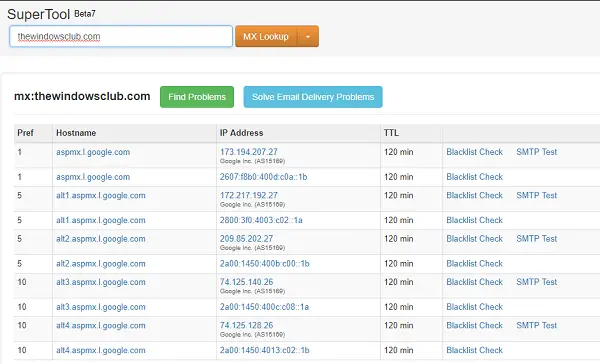Open alt1.aspmx.l.google.com link beside 2800:3f0:4003:c02::1a
Viewport: 600px width, 364px height.
point(101,220)
